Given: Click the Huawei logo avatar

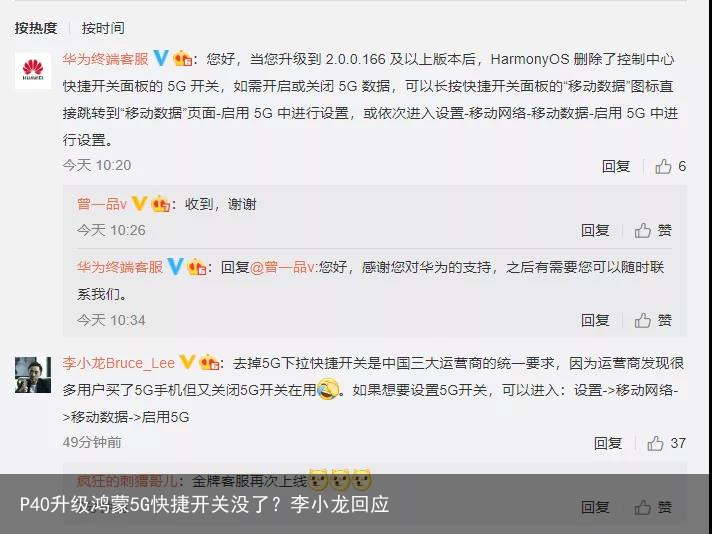Looking at the screenshot, I should point(33,70).
